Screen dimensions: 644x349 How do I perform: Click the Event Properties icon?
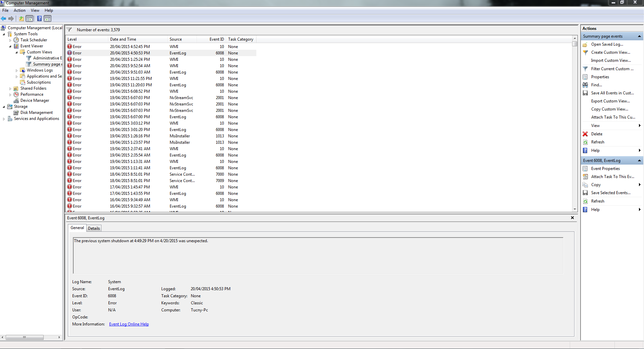(x=585, y=169)
